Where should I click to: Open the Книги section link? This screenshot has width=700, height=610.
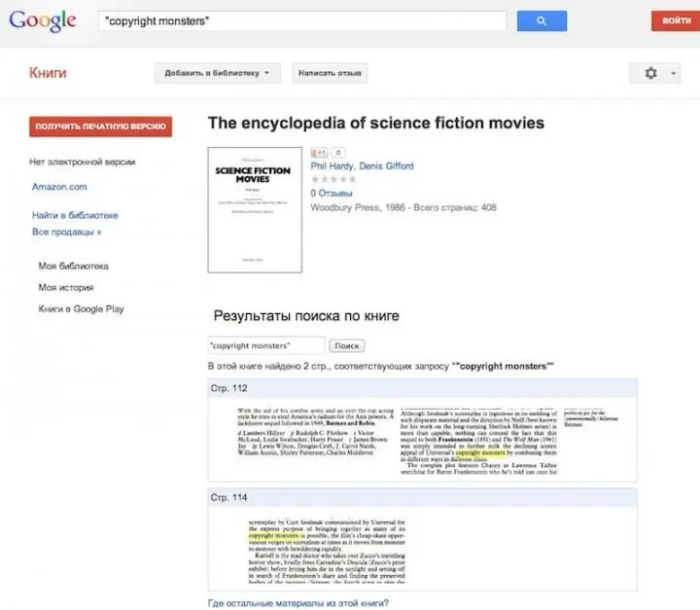tap(48, 73)
